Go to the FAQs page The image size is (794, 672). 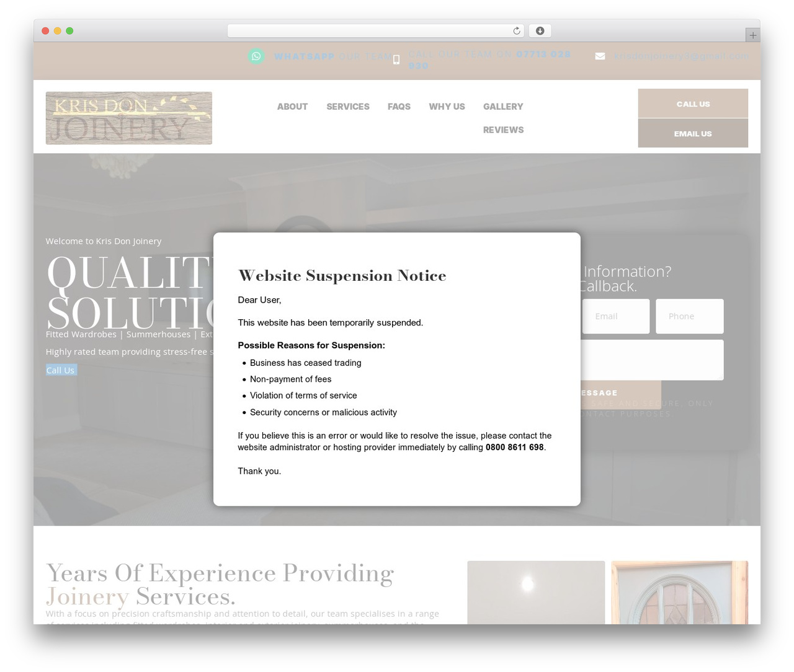click(x=399, y=107)
